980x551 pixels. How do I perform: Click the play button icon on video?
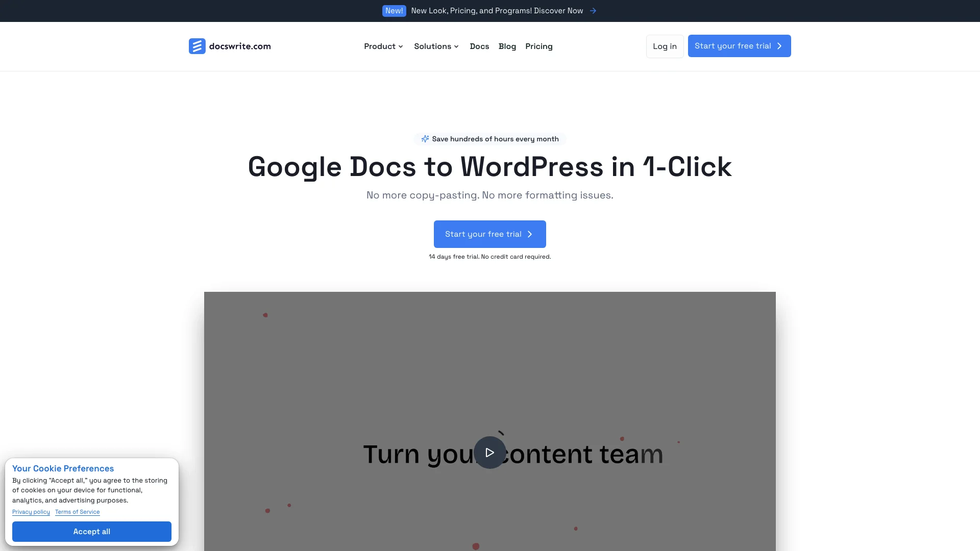490,452
